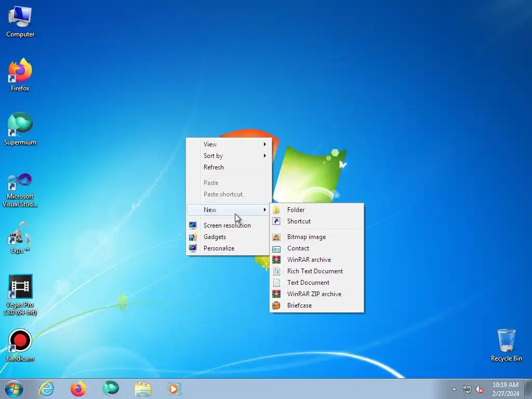
Task: Choose Personalize in the context menu
Action: [229, 248]
